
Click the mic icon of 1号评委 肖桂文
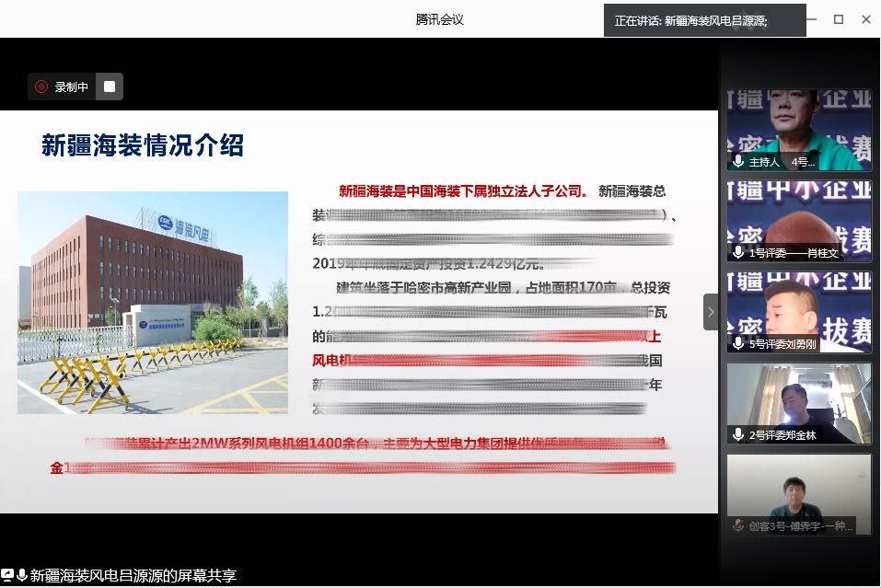pos(738,252)
